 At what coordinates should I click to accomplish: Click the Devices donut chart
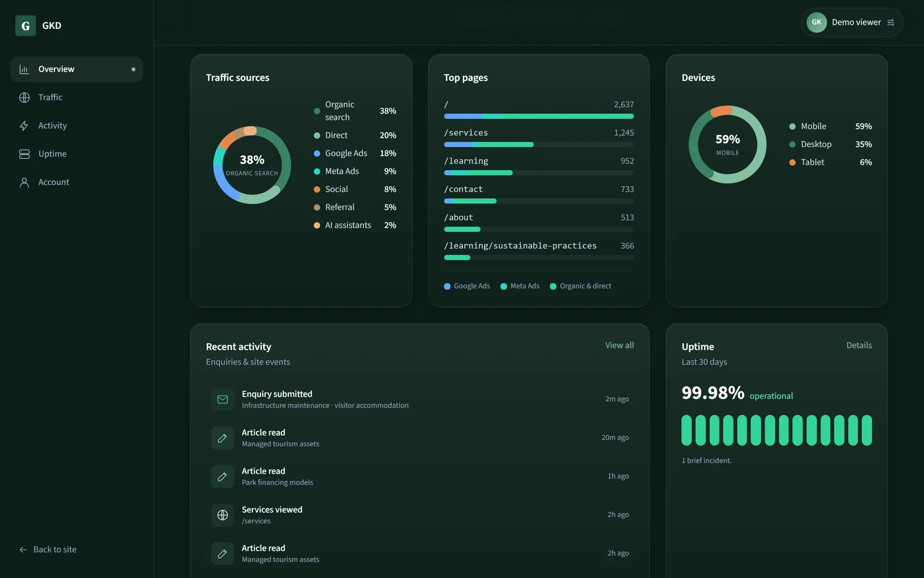click(728, 144)
